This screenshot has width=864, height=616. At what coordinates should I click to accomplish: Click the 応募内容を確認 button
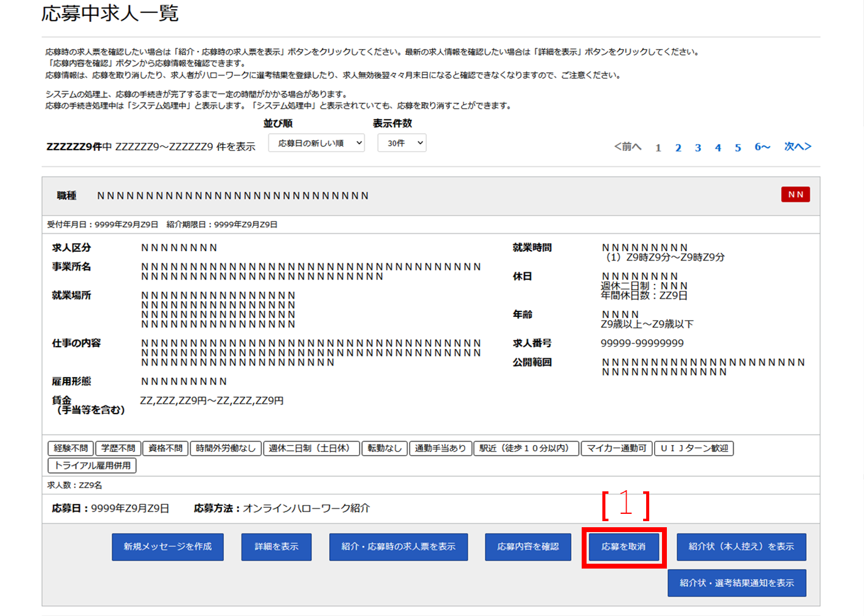[528, 547]
